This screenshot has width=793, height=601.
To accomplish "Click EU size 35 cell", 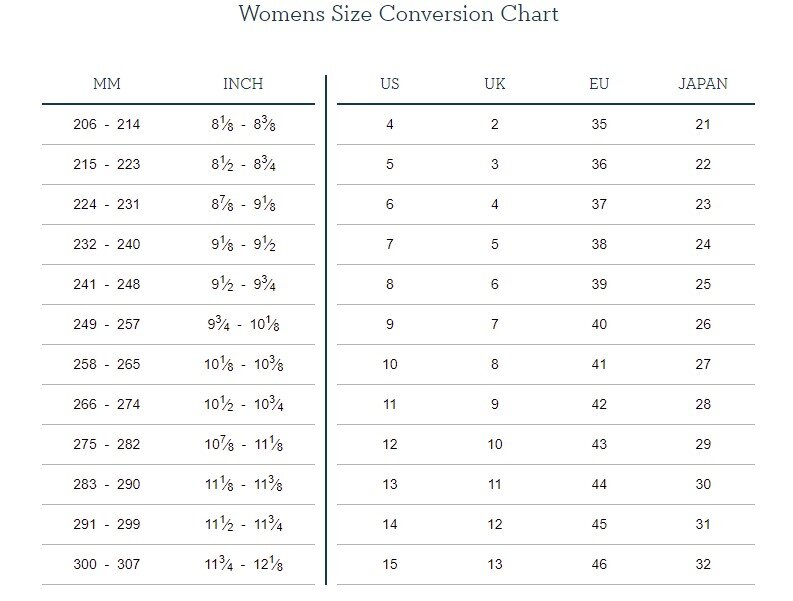I will pyautogui.click(x=599, y=125).
